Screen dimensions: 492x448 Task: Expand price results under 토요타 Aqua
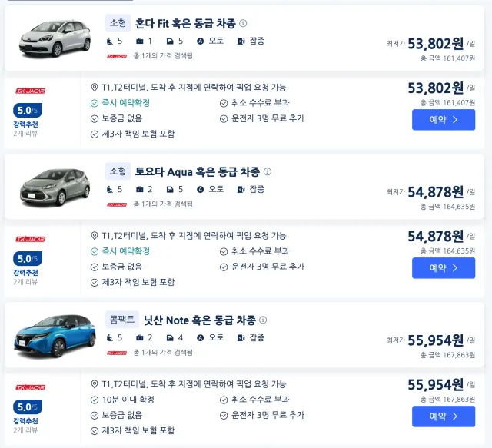pos(163,204)
